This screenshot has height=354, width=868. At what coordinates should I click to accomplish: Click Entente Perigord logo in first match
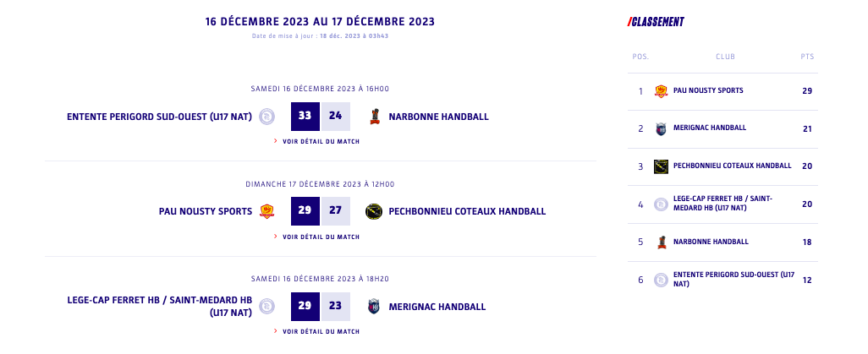pyautogui.click(x=266, y=117)
